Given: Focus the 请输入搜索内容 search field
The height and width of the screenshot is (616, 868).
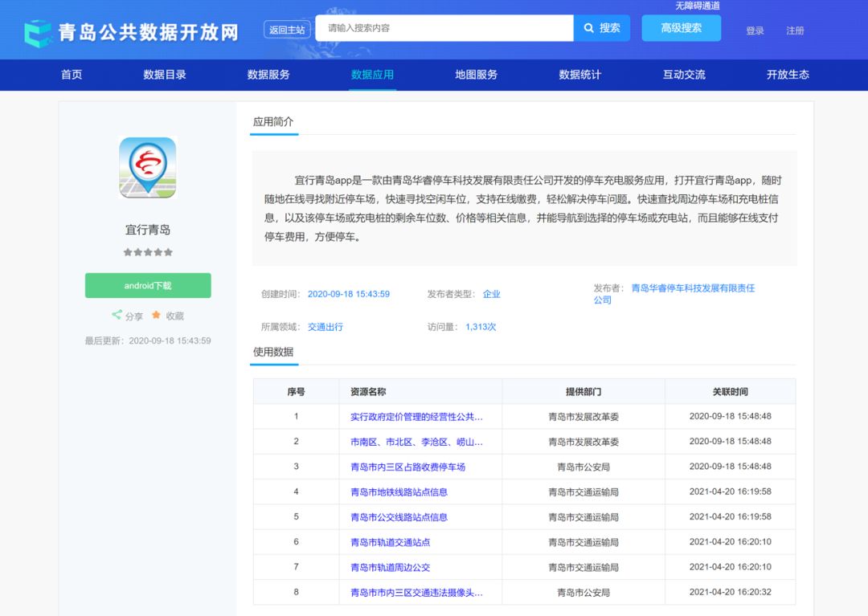Looking at the screenshot, I should tap(444, 28).
